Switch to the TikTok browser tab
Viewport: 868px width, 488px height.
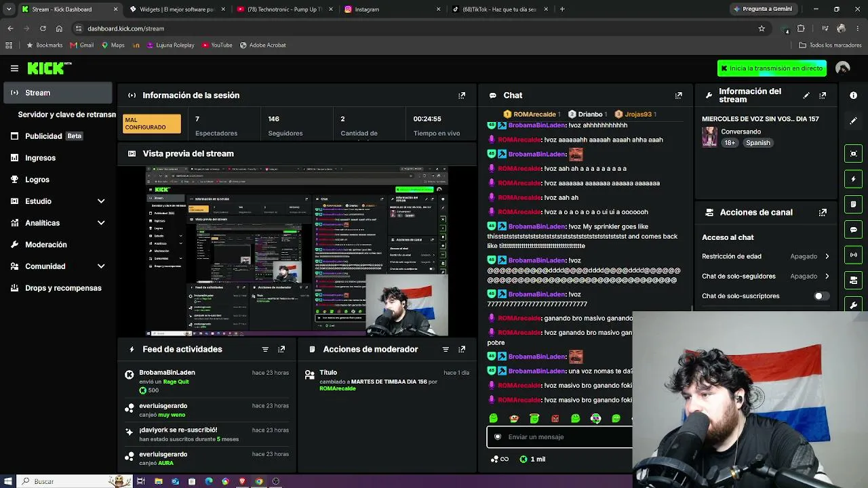tap(500, 9)
